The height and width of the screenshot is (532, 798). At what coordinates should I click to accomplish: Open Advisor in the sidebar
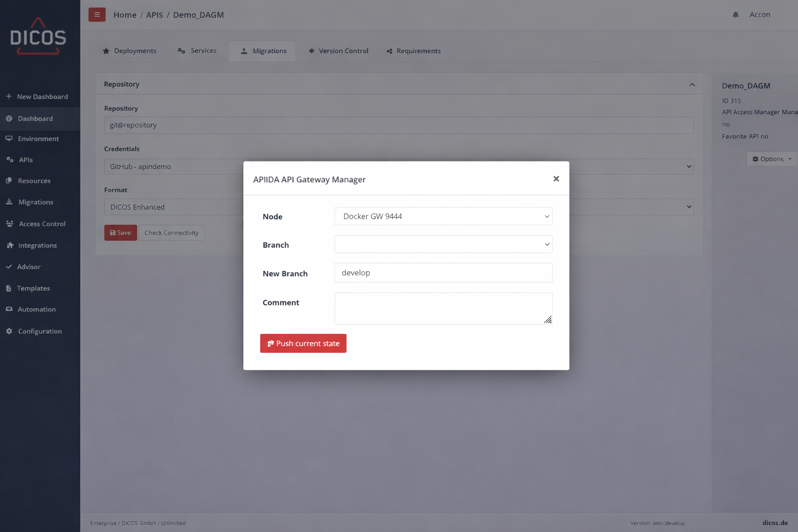pyautogui.click(x=29, y=267)
